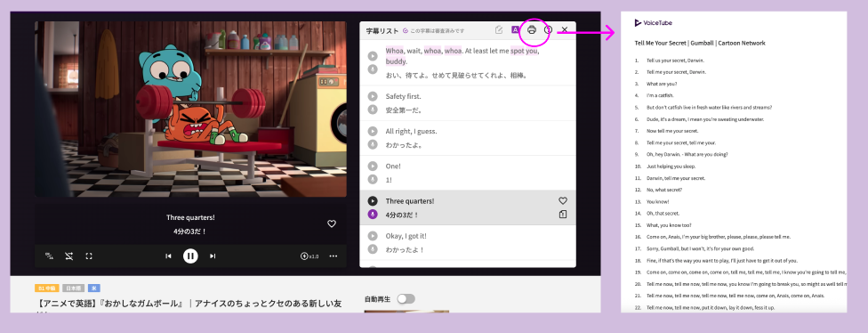Screen dimensions: 868x333
Task: Pause the video playback
Action: [x=190, y=256]
